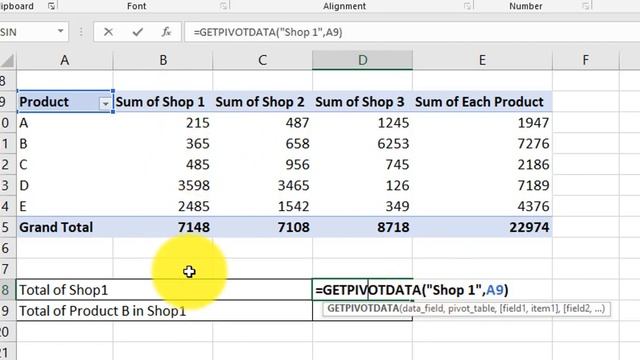Click Grand Total value 8718

click(x=362, y=227)
